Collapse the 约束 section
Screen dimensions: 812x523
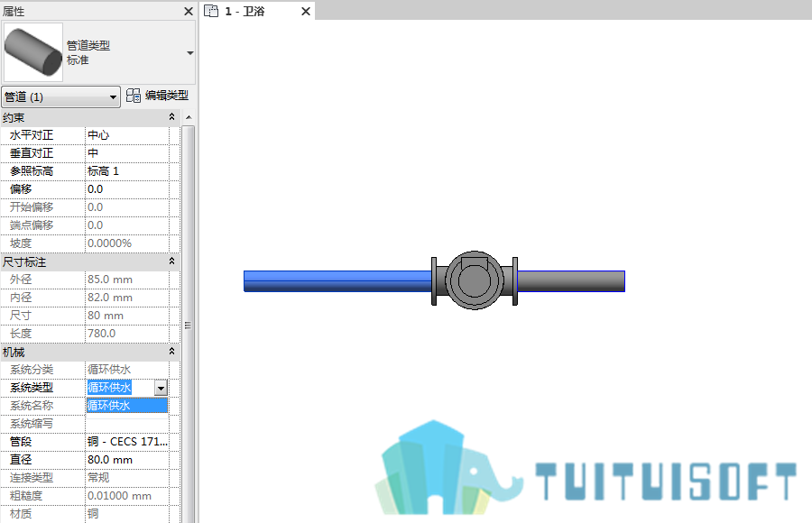[172, 117]
